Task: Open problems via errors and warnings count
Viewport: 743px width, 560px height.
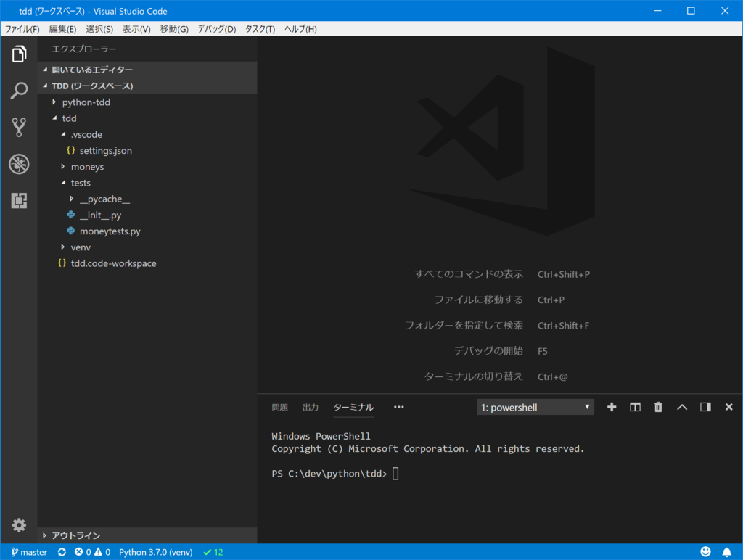Action: coord(92,552)
